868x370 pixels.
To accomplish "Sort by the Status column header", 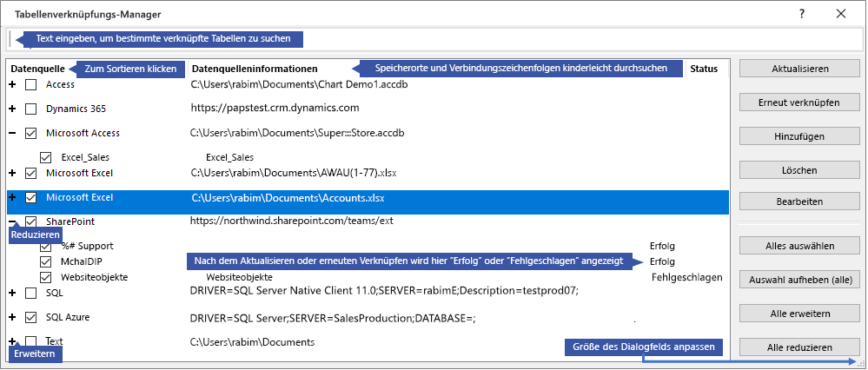I will (704, 69).
